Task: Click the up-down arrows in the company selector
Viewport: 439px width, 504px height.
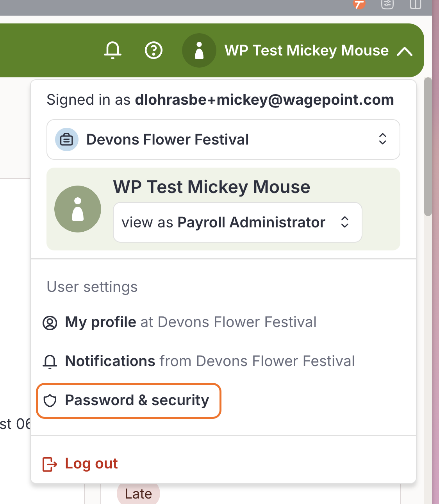Action: 383,139
